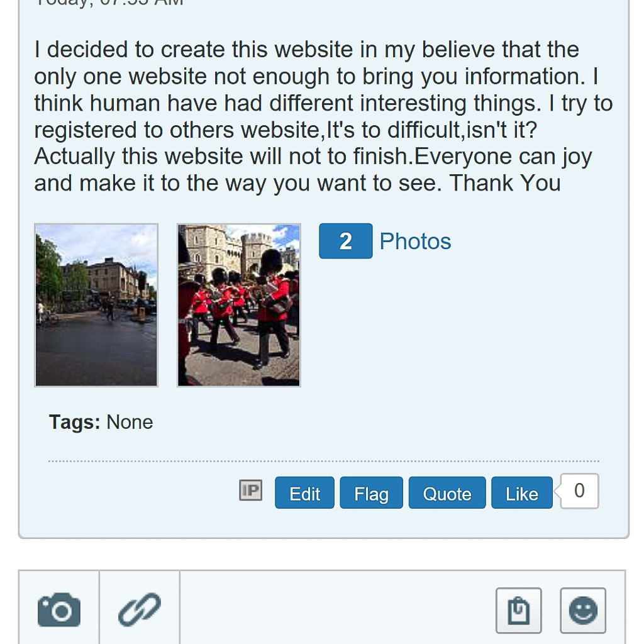This screenshot has width=644, height=644.
Task: Quote this post
Action: 447,494
